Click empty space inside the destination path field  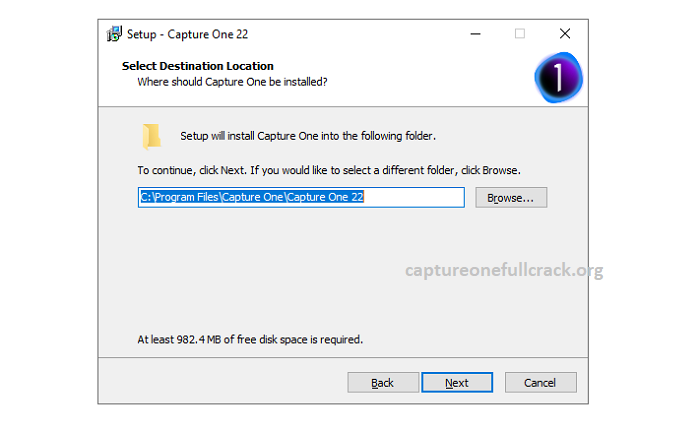click(x=413, y=197)
